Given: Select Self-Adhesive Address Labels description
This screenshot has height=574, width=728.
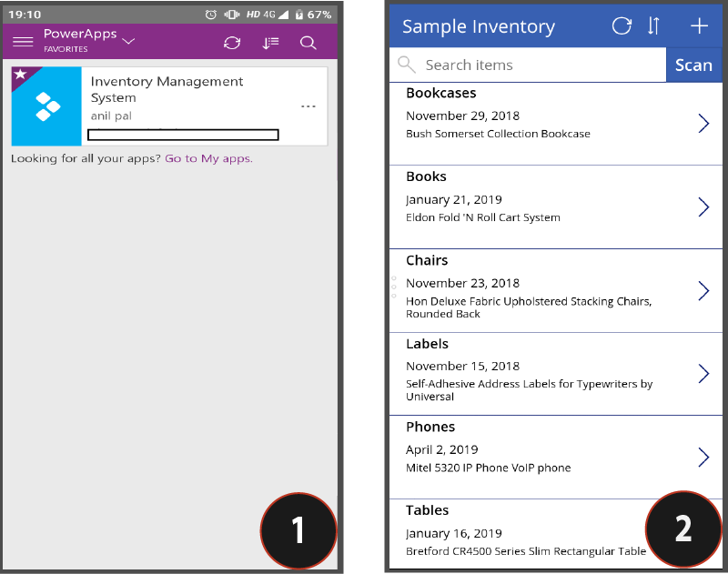Looking at the screenshot, I should [530, 389].
